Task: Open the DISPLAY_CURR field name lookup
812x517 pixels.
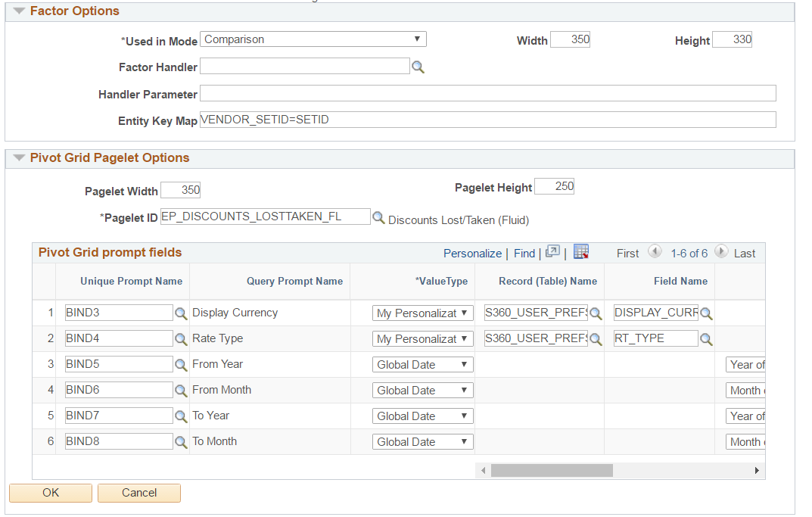Action: coord(707,313)
